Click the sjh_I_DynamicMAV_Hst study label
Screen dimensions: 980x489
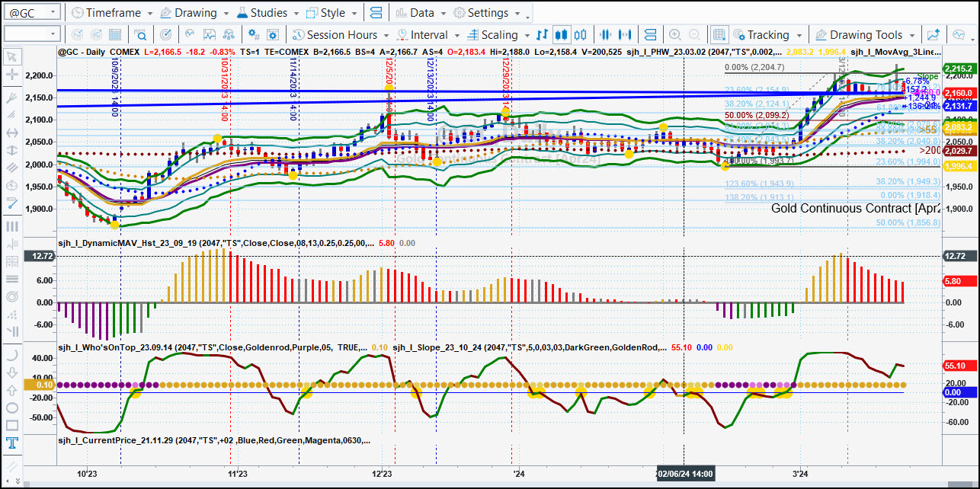[x=216, y=244]
